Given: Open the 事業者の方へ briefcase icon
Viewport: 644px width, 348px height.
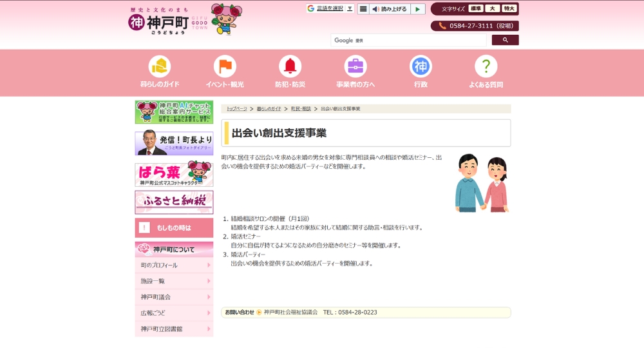Looking at the screenshot, I should [355, 66].
